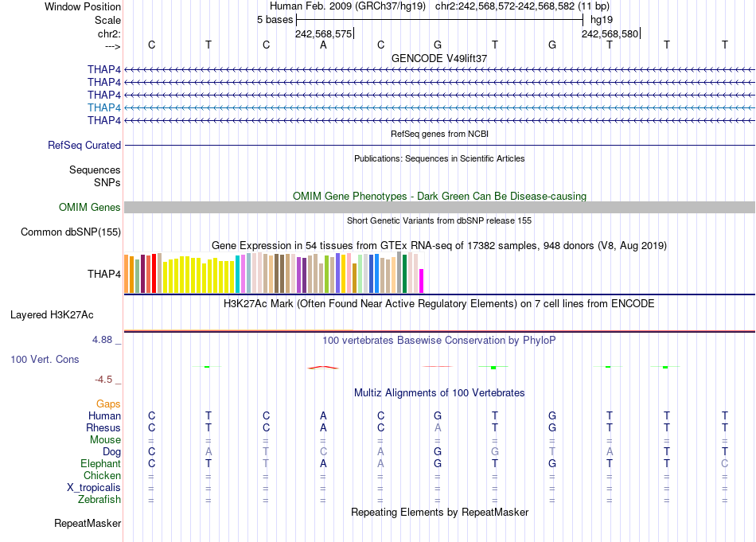Click the GTEx 'Gene Expression in 54 tissues' title

coord(439,245)
